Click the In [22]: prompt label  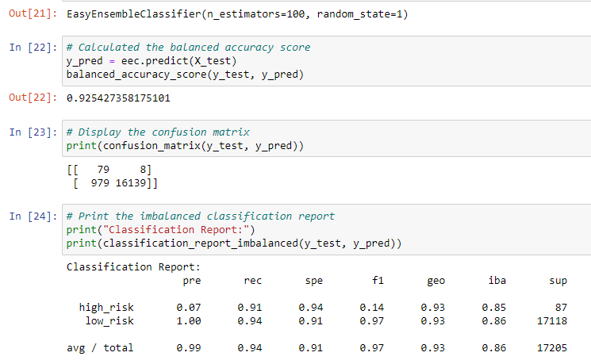tap(33, 48)
